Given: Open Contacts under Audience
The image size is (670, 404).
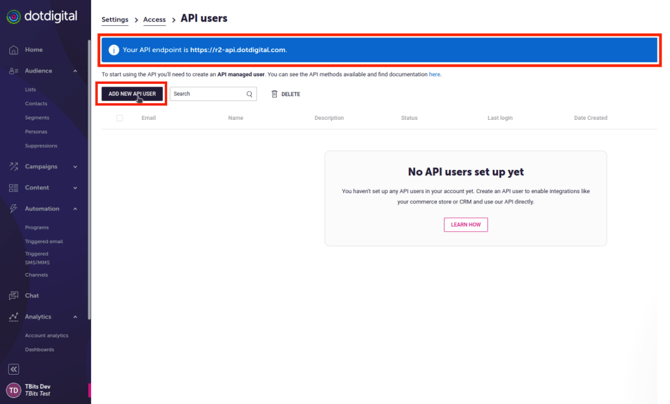Looking at the screenshot, I should coord(36,103).
